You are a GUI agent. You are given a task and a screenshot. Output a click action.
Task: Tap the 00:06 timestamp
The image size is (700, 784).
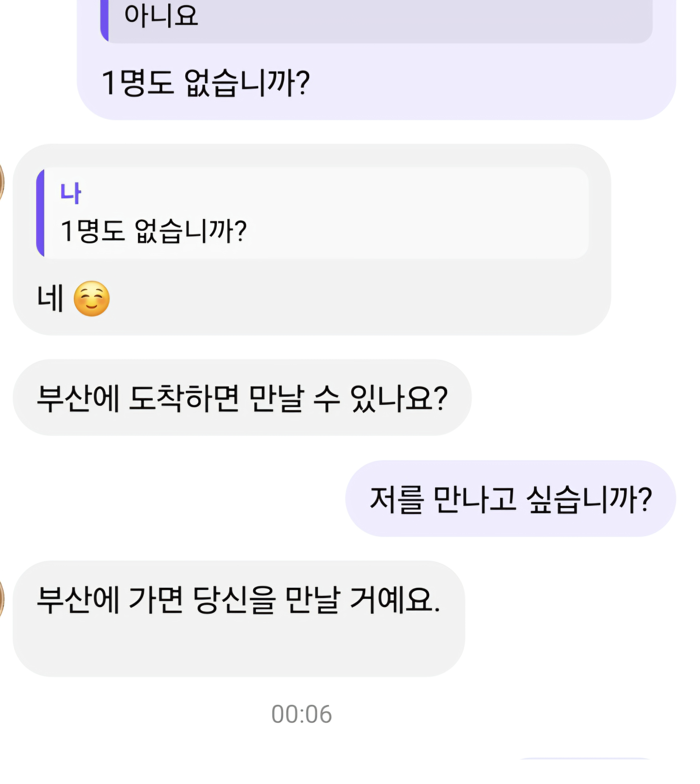(x=301, y=714)
